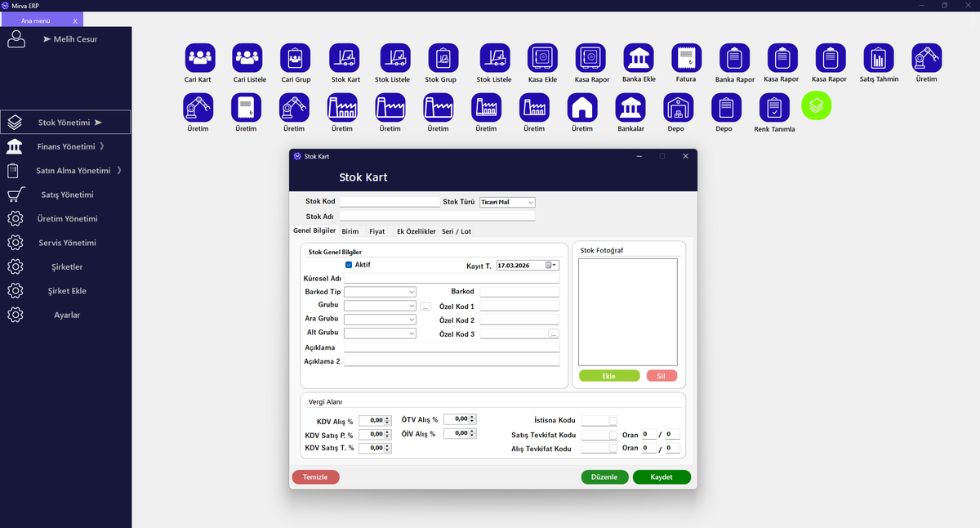Click the Barkod input field
The width and height of the screenshot is (980, 528).
[519, 292]
